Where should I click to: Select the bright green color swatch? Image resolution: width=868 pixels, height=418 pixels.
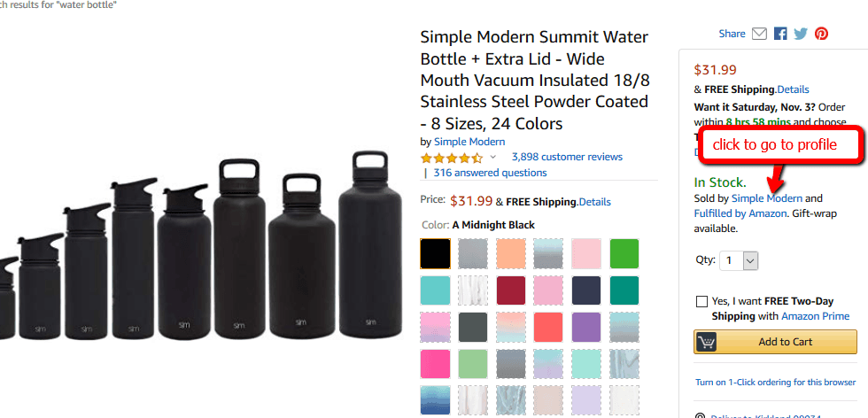click(624, 254)
